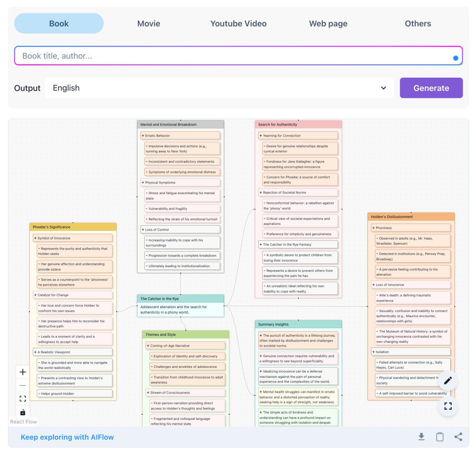The image size is (476, 455).
Task: Collapse the Erratic Behavior branch
Action: point(143,135)
